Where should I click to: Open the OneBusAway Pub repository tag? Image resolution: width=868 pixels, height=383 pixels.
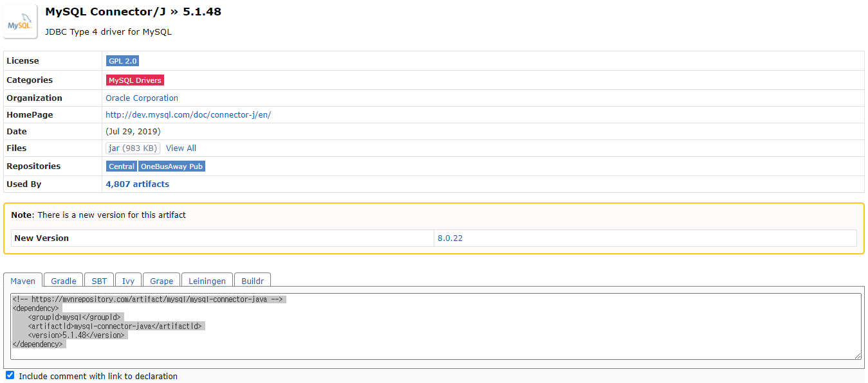click(x=172, y=166)
